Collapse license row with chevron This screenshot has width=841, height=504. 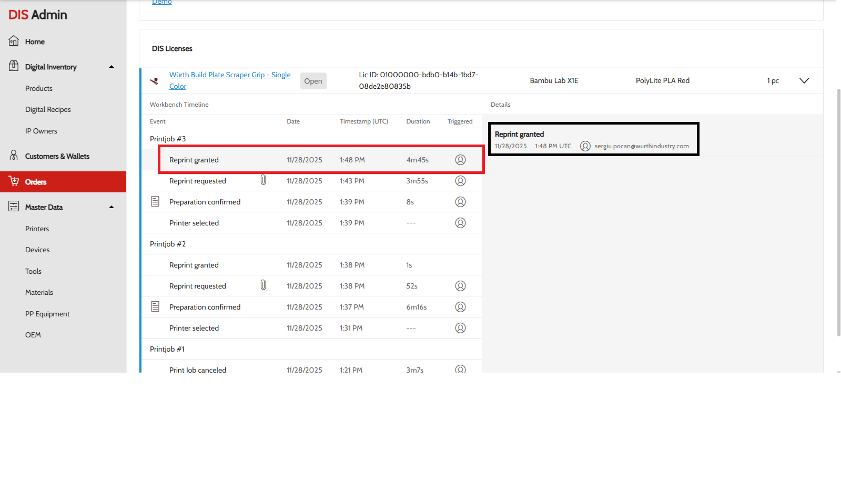804,80
